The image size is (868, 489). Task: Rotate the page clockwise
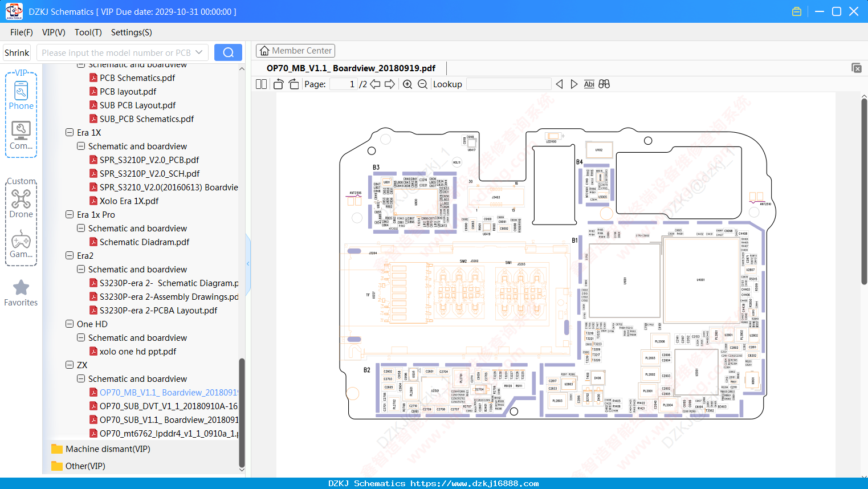[294, 84]
